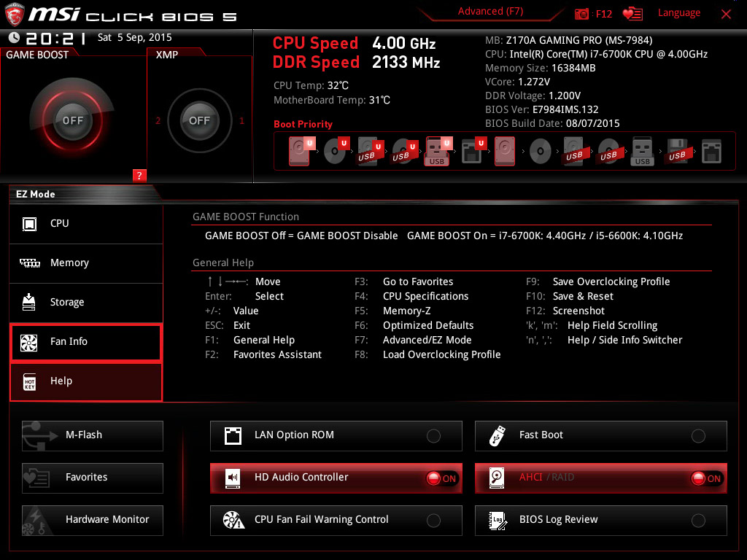Image resolution: width=747 pixels, height=560 pixels.
Task: Open the Language selector
Action: pyautogui.click(x=679, y=13)
